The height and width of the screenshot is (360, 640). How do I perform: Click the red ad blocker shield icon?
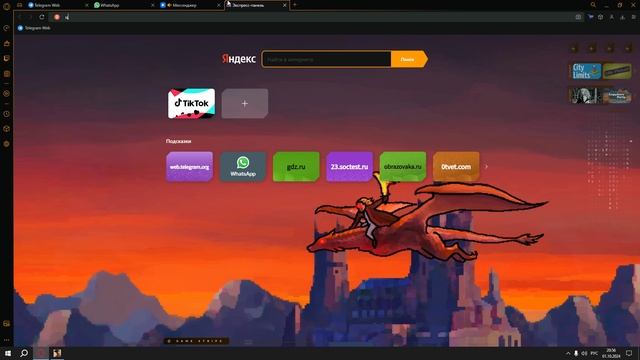(57, 17)
